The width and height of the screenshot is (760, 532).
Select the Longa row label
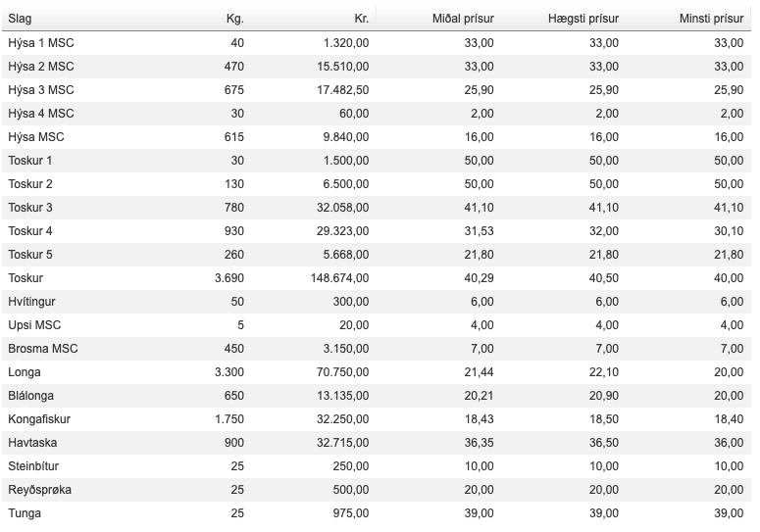[x=25, y=371]
